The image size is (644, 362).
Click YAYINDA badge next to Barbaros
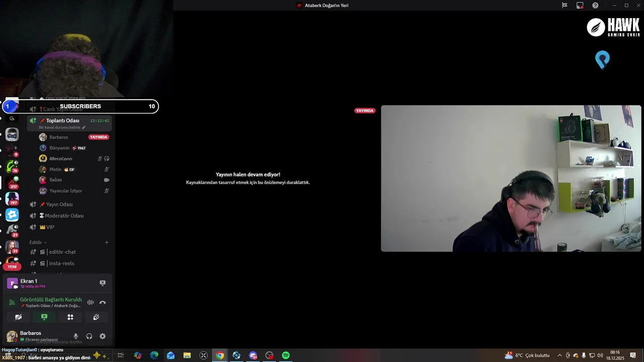pyautogui.click(x=99, y=137)
